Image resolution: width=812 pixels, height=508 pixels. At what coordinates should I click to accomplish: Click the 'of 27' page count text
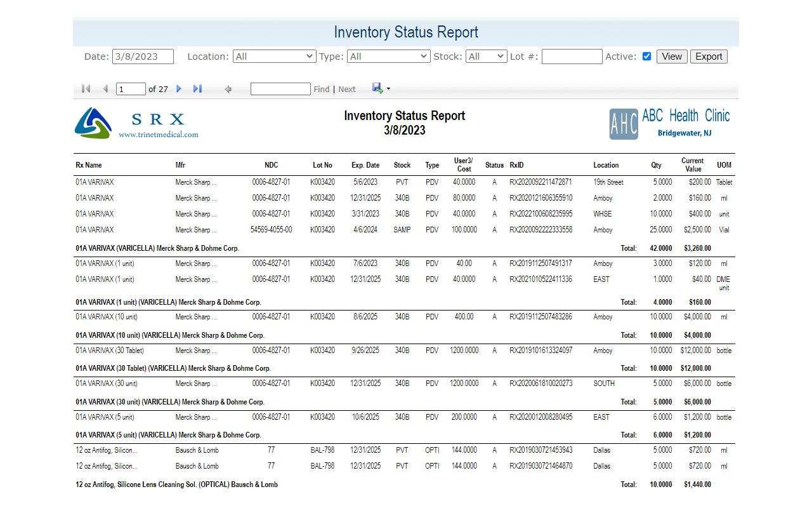click(158, 90)
